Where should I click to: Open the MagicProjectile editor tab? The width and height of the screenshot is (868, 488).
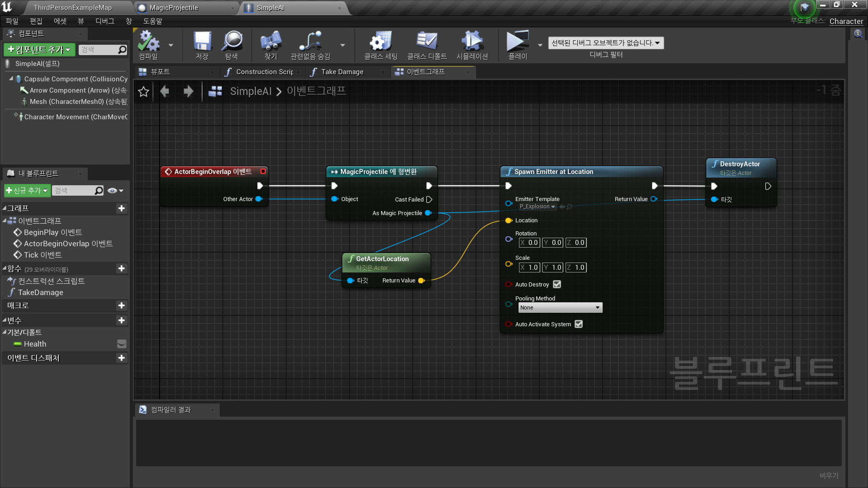[174, 8]
